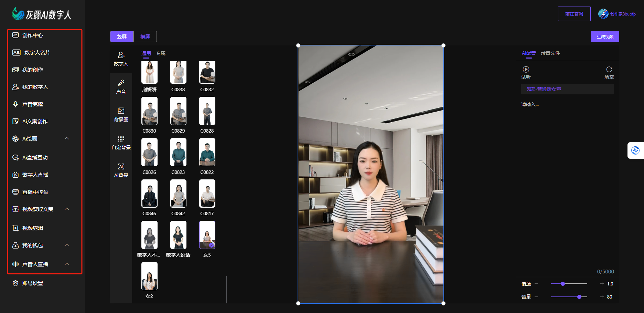Click the 生成视频 button

click(x=605, y=36)
